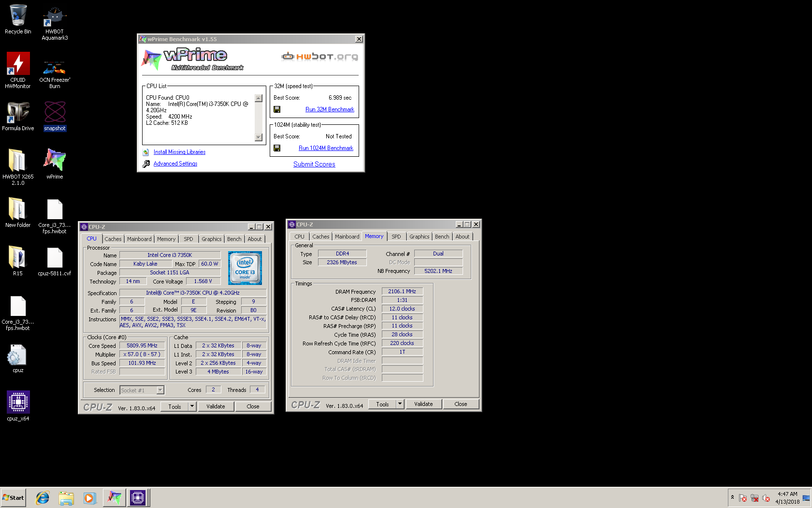Open Socket #1 selection dropdown
812x508 pixels.
[160, 390]
